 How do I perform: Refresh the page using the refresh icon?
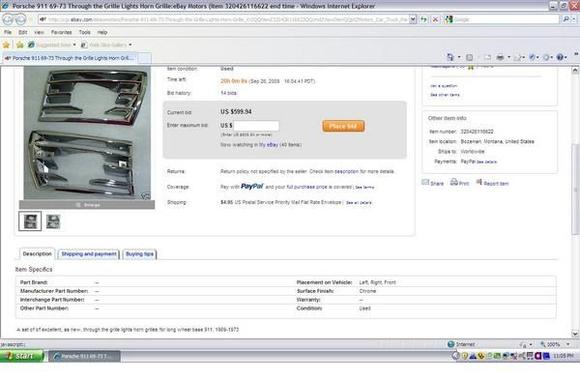[x=424, y=19]
